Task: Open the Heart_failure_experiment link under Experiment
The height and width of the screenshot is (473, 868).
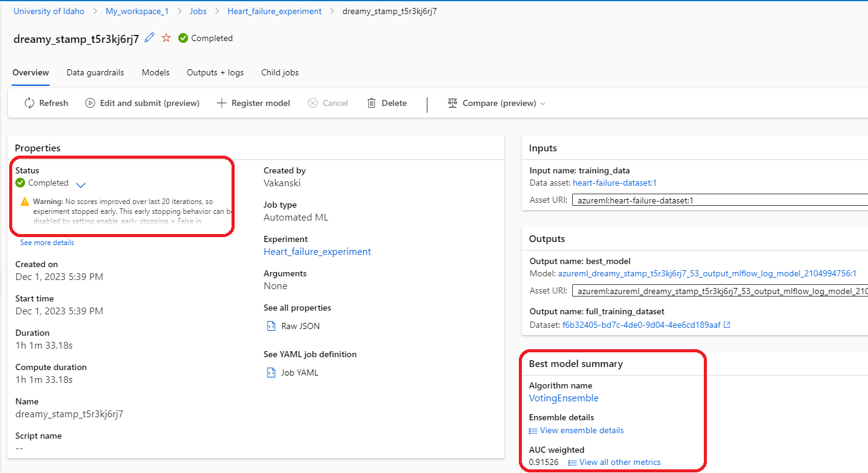Action: click(317, 252)
